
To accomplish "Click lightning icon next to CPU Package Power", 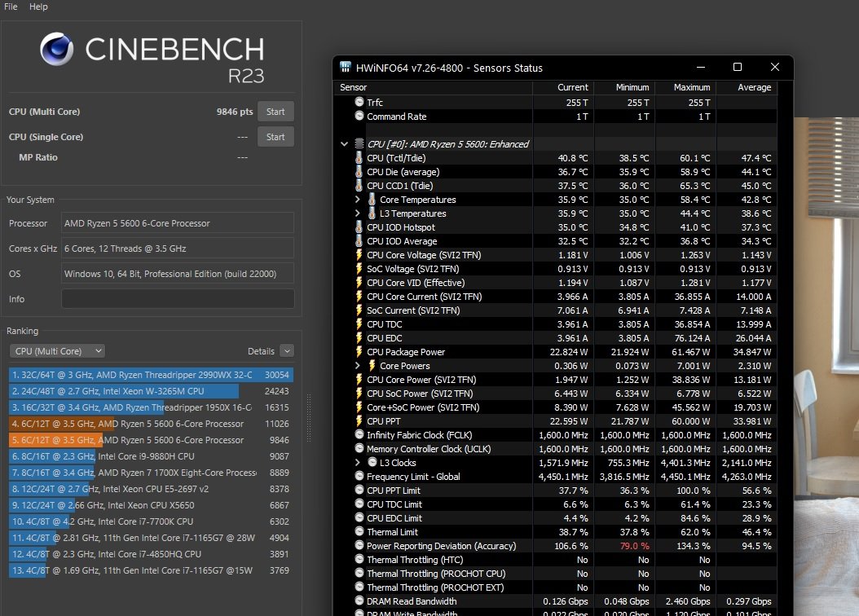I will click(x=359, y=351).
